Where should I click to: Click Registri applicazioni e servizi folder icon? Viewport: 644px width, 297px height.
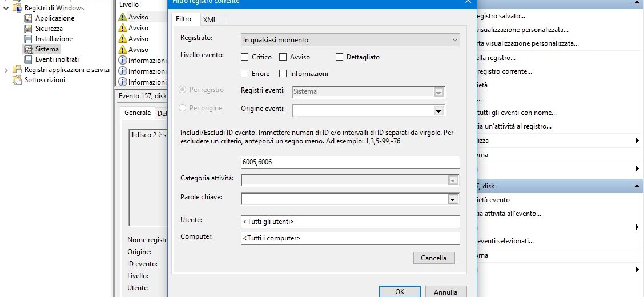click(x=17, y=70)
